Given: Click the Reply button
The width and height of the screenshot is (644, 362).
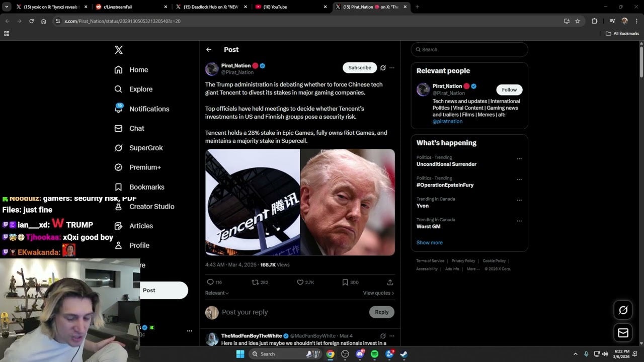Looking at the screenshot, I should (382, 312).
